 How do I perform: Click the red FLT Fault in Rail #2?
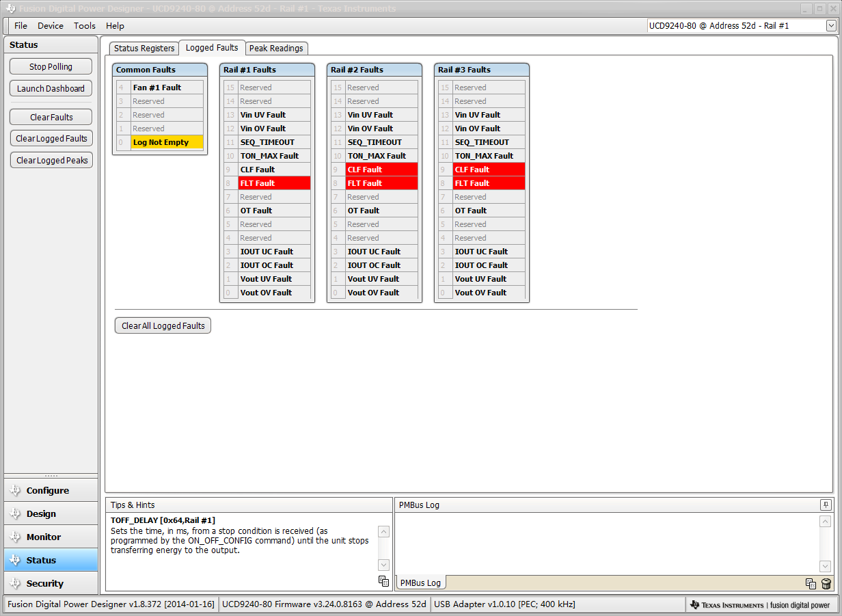[381, 183]
